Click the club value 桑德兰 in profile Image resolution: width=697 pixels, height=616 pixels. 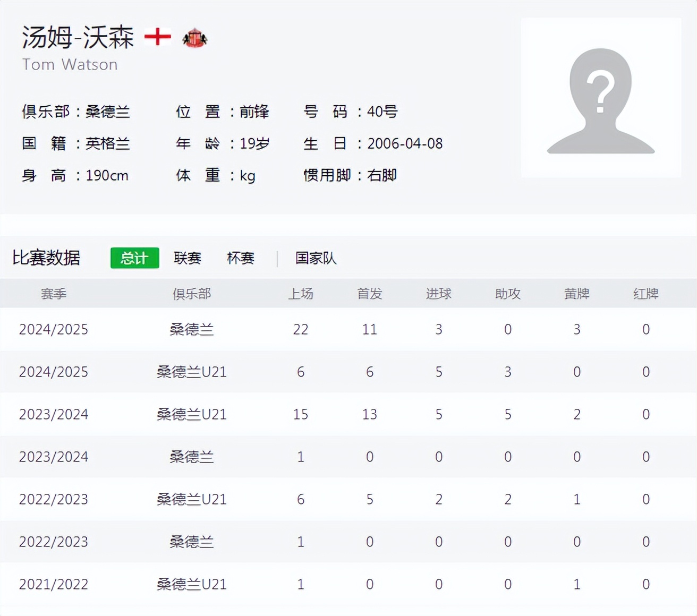tap(108, 112)
